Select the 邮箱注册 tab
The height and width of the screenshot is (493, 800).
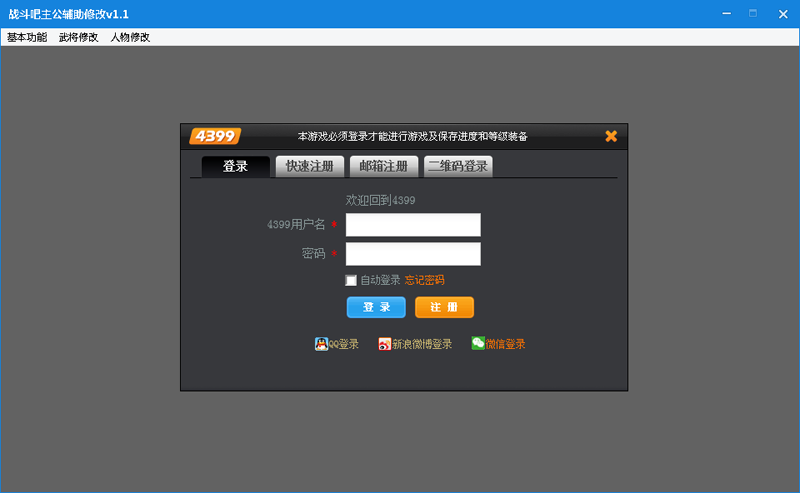384,166
